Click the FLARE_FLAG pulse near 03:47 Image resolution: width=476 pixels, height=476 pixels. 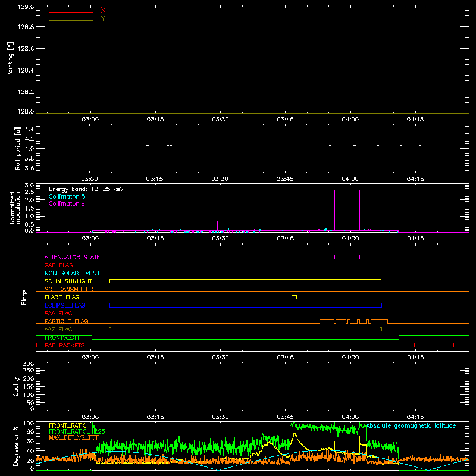tap(294, 297)
